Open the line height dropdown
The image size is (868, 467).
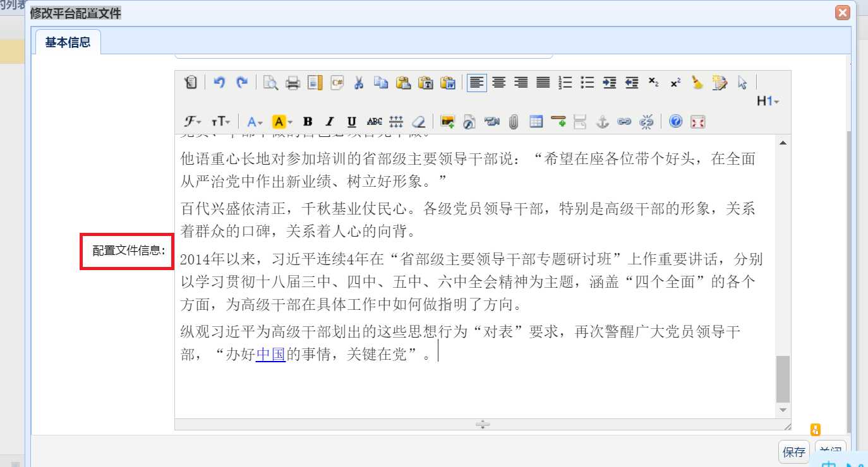click(396, 122)
